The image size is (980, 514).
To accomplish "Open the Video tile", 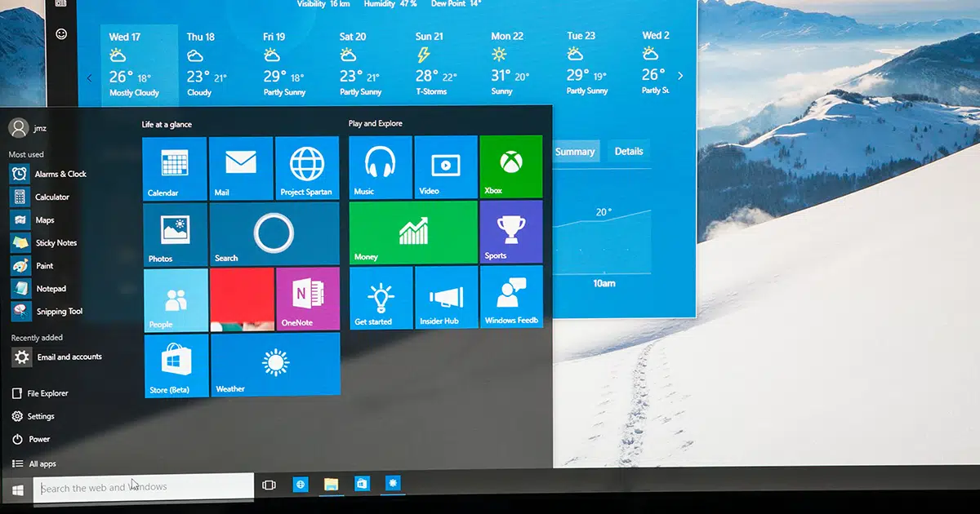I will tap(446, 166).
